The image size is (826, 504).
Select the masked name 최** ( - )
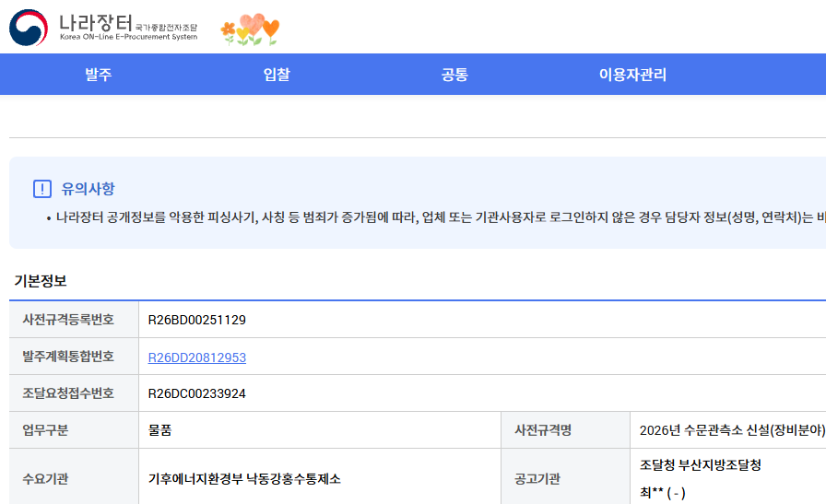pyautogui.click(x=663, y=493)
